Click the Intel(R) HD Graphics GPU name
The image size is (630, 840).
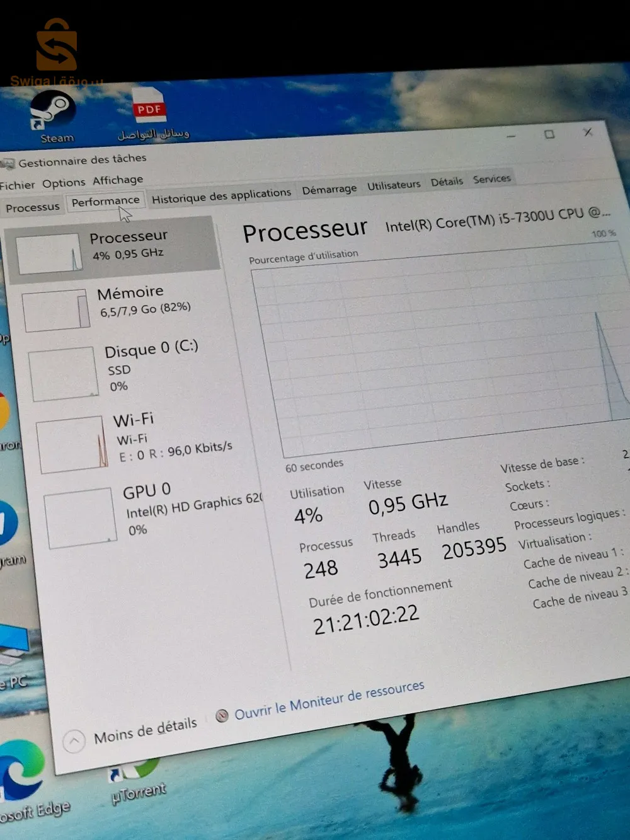[193, 507]
